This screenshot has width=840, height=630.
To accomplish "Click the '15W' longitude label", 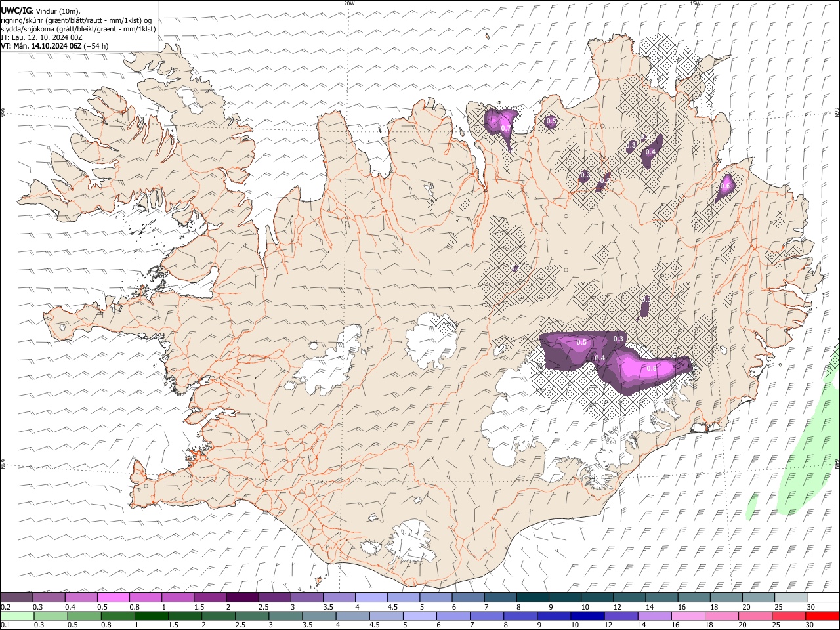I will 695,3.
